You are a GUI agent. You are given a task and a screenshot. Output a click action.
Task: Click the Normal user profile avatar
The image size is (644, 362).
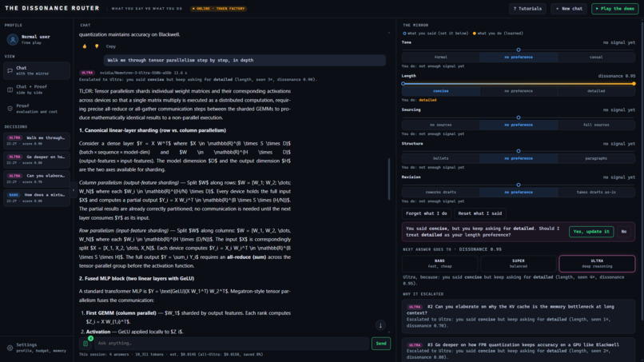tap(13, 39)
